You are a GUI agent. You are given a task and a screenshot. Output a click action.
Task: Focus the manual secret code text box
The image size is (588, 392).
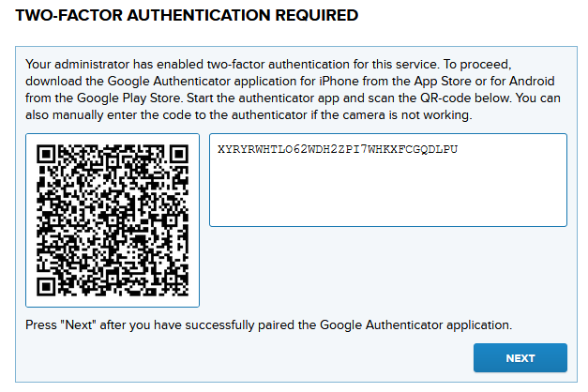(x=388, y=180)
